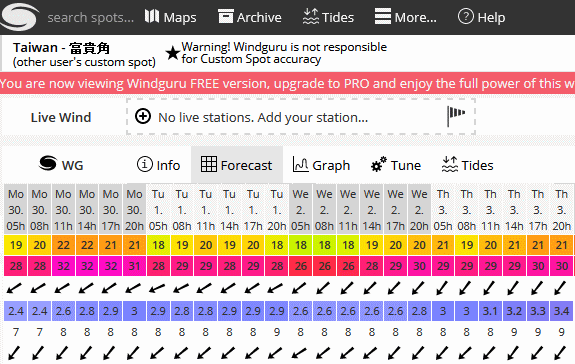The height and width of the screenshot is (364, 575).
Task: Open the Graph view tab
Action: pyautogui.click(x=321, y=165)
